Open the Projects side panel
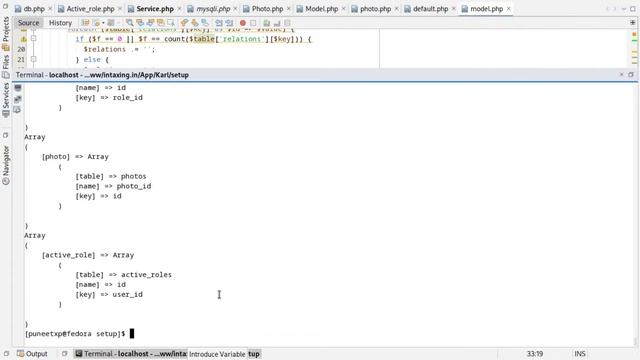Viewport: 640px width, 360px height. coord(6,33)
